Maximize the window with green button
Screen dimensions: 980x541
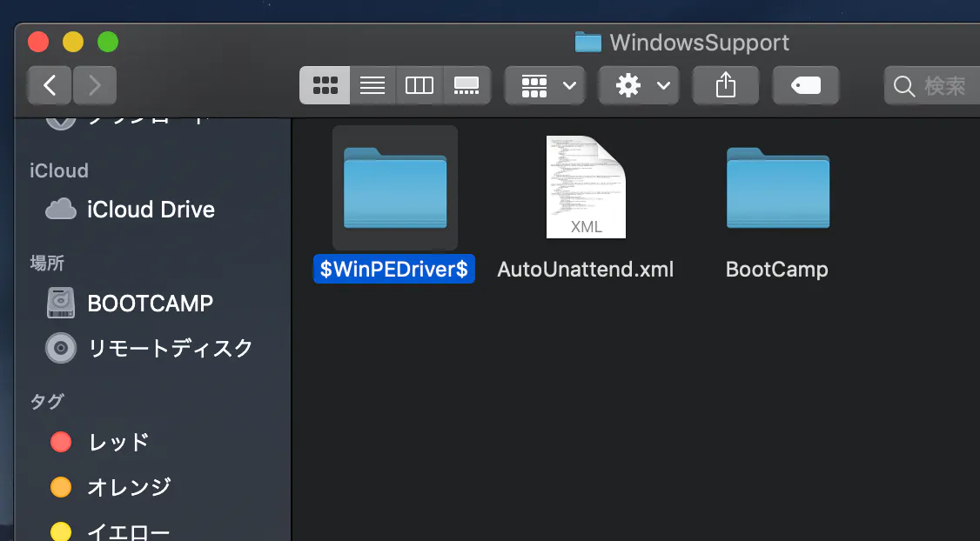pos(108,42)
